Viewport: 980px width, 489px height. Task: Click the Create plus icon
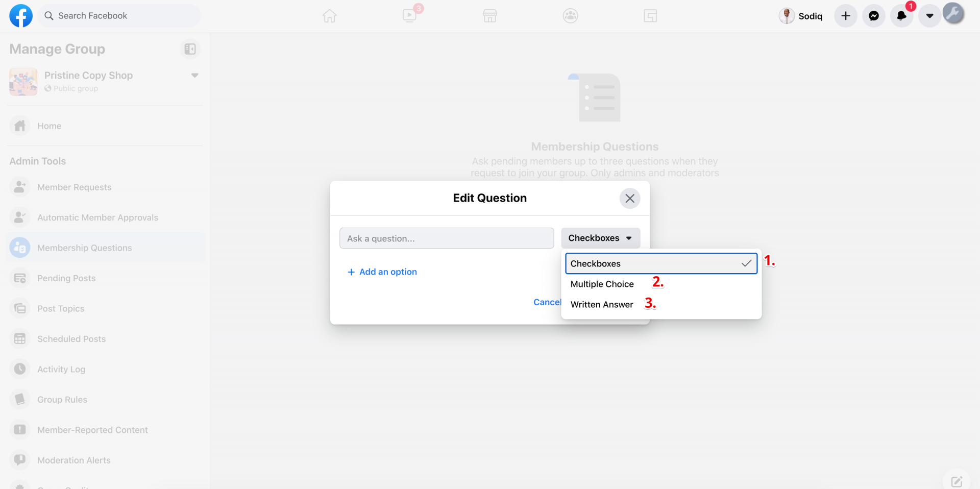(845, 16)
